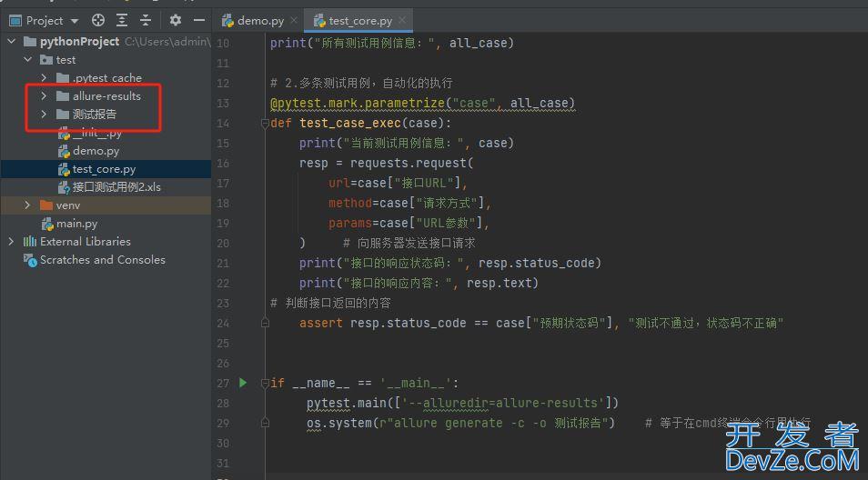Click the .pytest_cache folder name
This screenshot has height=480, width=868.
coord(106,78)
